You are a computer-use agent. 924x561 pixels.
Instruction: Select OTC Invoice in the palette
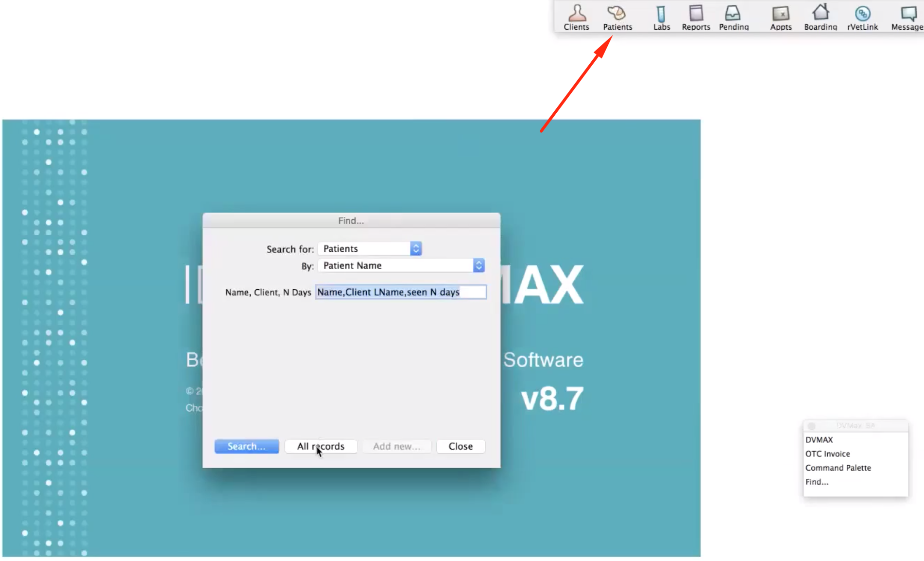tap(828, 454)
